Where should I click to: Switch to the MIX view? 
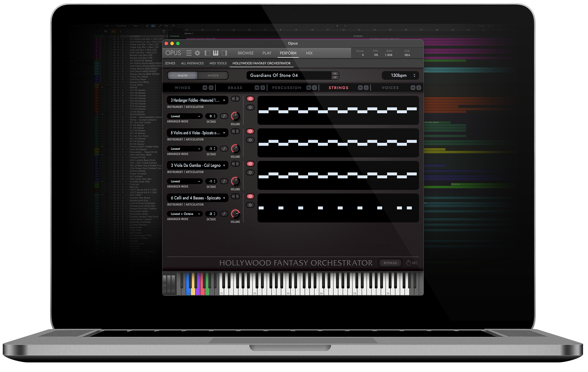309,53
